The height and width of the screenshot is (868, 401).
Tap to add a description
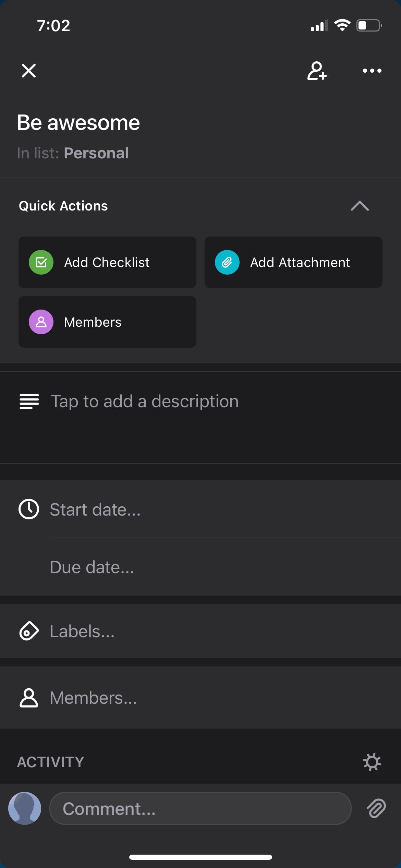pyautogui.click(x=145, y=401)
